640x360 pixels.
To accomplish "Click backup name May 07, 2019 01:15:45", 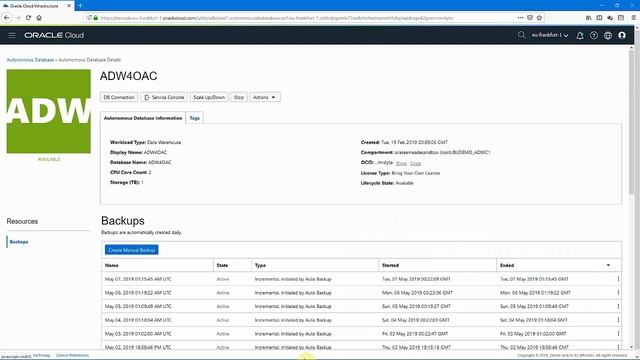I will pos(138,279).
